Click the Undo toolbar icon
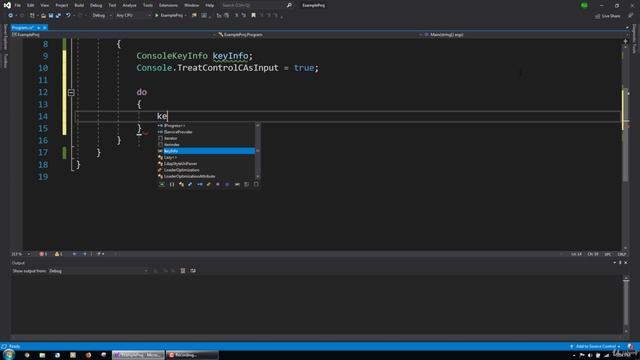The width and height of the screenshot is (640, 360). tap(68, 16)
